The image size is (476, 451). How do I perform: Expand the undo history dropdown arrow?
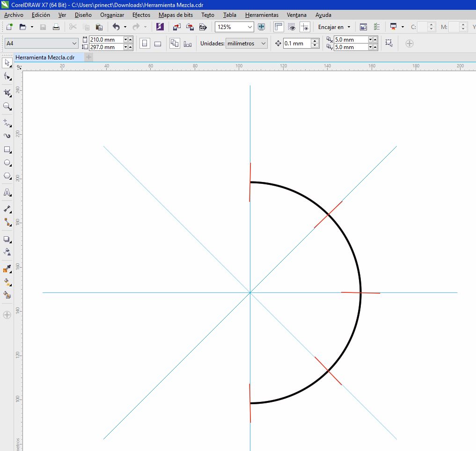tap(125, 27)
